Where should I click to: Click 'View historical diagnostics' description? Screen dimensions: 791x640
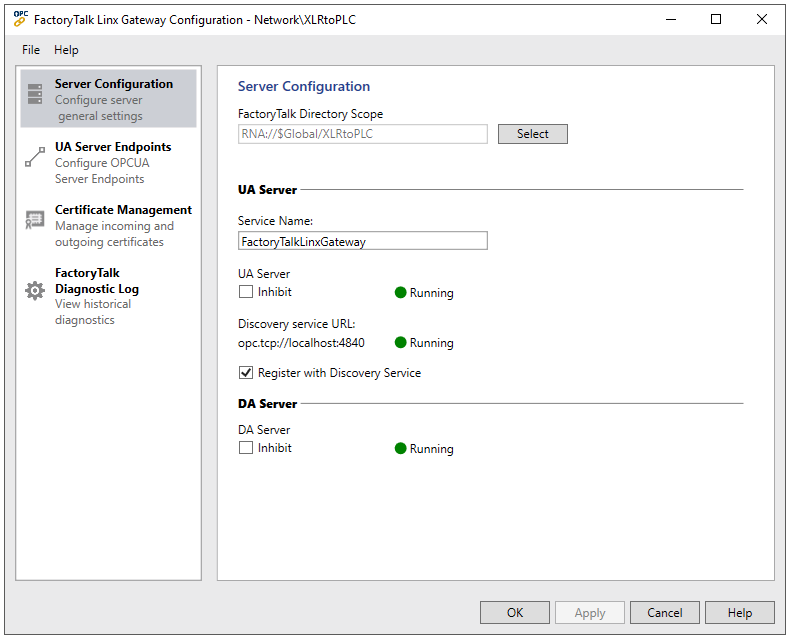click(93, 312)
